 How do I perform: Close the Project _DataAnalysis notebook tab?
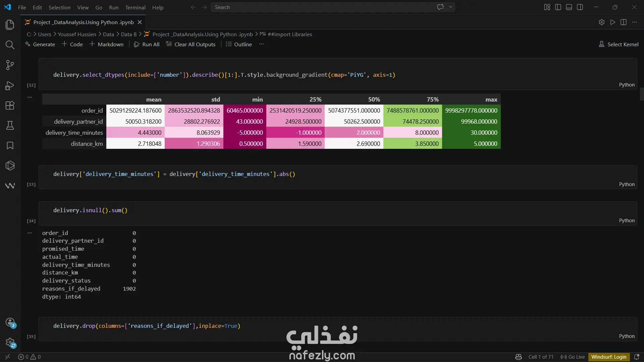pos(140,22)
